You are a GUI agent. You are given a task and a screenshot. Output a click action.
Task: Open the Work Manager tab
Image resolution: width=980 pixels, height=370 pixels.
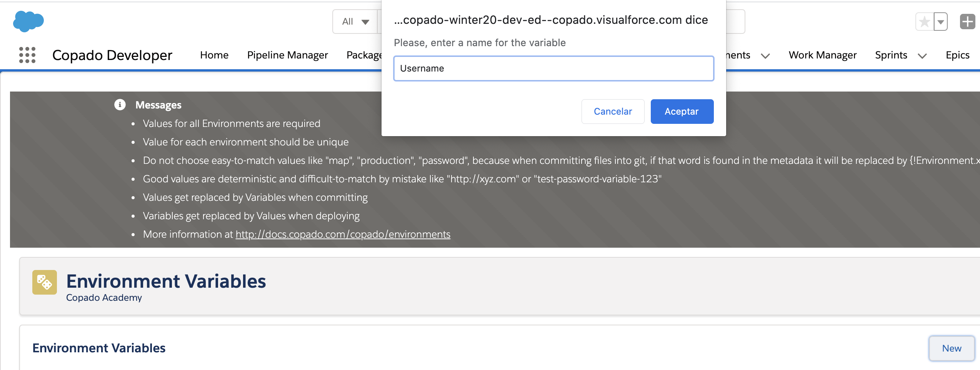tap(823, 55)
